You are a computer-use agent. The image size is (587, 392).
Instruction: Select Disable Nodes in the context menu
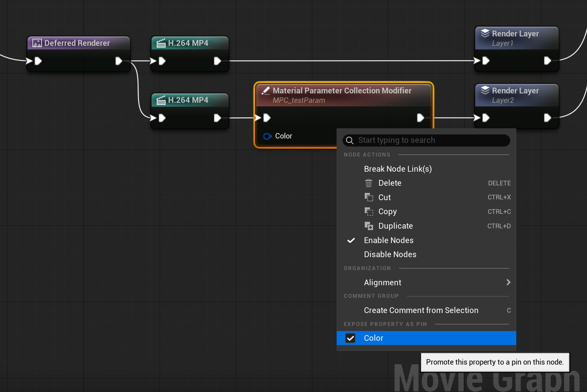tap(390, 255)
